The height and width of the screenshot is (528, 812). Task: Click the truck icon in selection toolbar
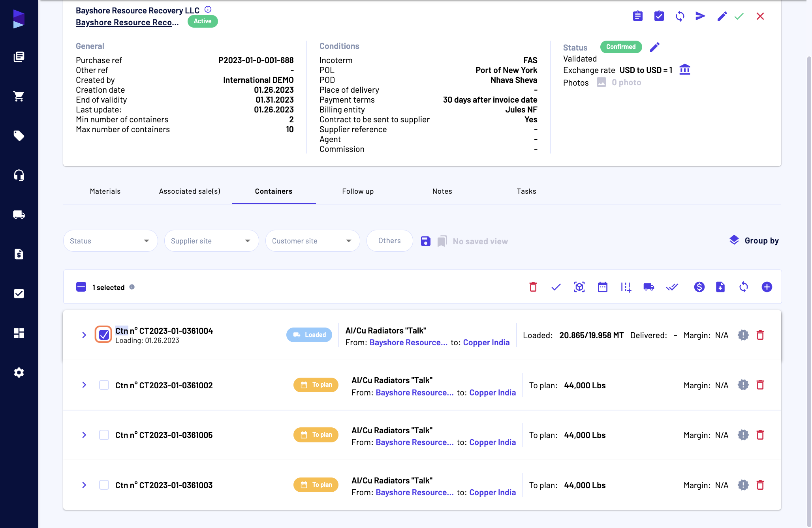click(x=648, y=287)
